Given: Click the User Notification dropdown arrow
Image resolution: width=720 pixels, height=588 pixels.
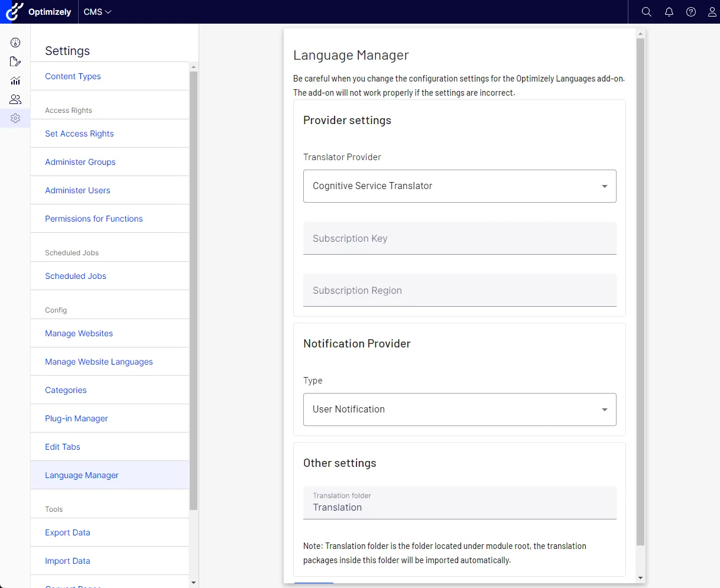Looking at the screenshot, I should (605, 410).
